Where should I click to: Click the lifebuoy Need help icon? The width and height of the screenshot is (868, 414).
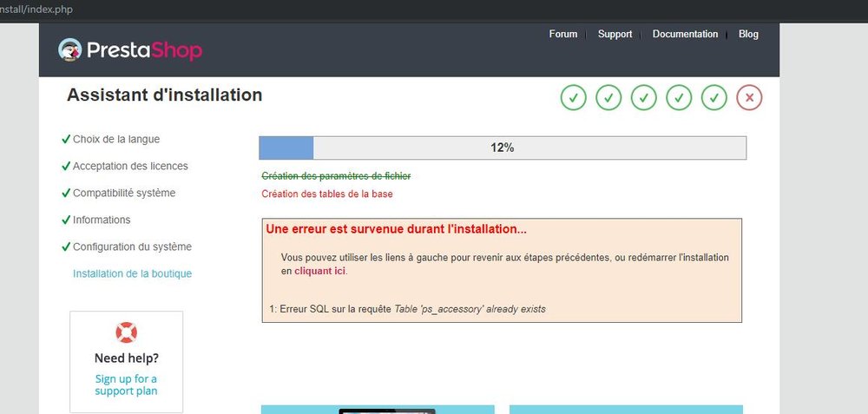coord(126,332)
